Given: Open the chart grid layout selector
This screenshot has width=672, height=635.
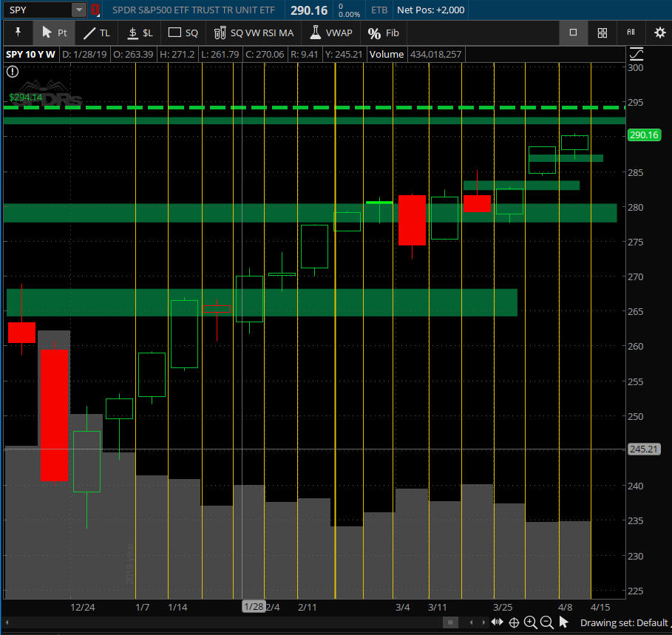Looking at the screenshot, I should click(x=602, y=33).
